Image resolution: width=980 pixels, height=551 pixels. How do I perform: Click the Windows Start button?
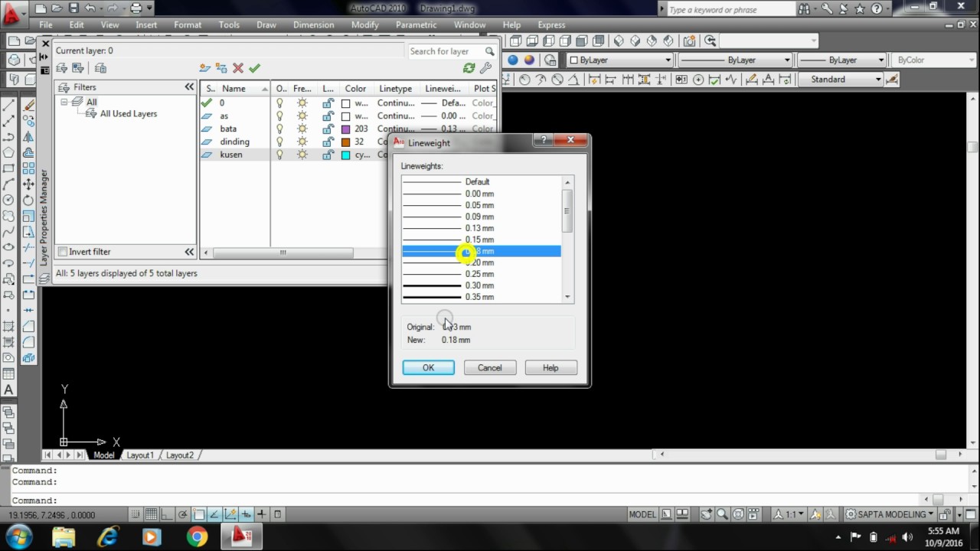coord(19,536)
